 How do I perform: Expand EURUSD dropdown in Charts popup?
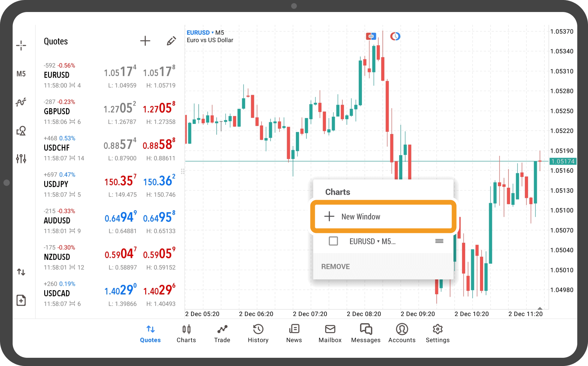point(378,241)
